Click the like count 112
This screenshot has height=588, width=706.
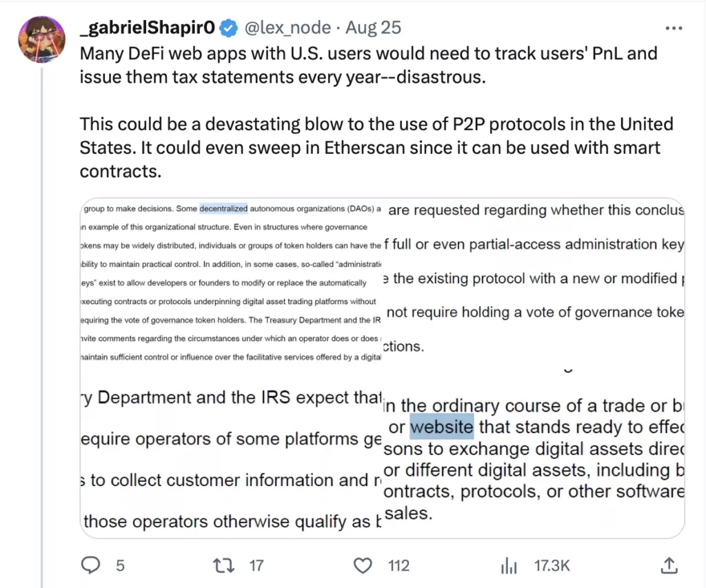point(399,566)
